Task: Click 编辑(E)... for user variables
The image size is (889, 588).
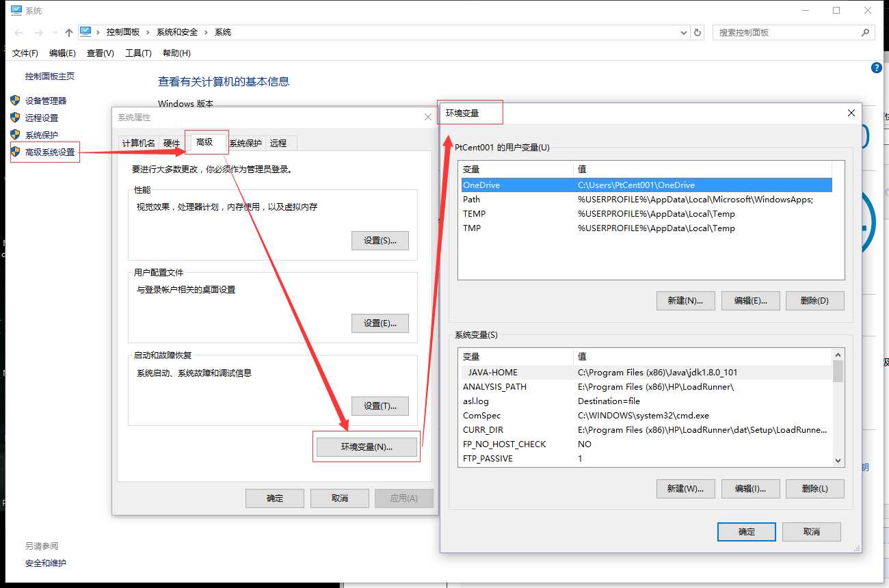Action: tap(750, 301)
